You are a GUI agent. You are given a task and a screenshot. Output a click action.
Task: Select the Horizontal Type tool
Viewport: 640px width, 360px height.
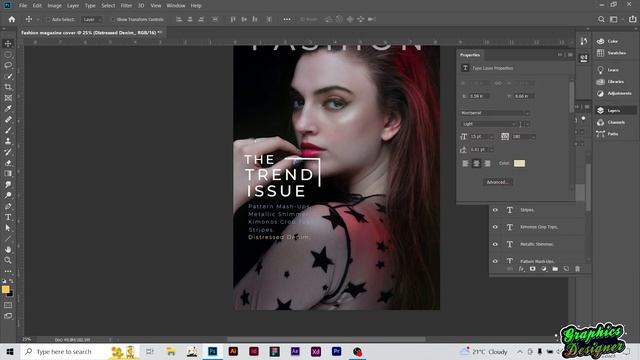pos(8,217)
